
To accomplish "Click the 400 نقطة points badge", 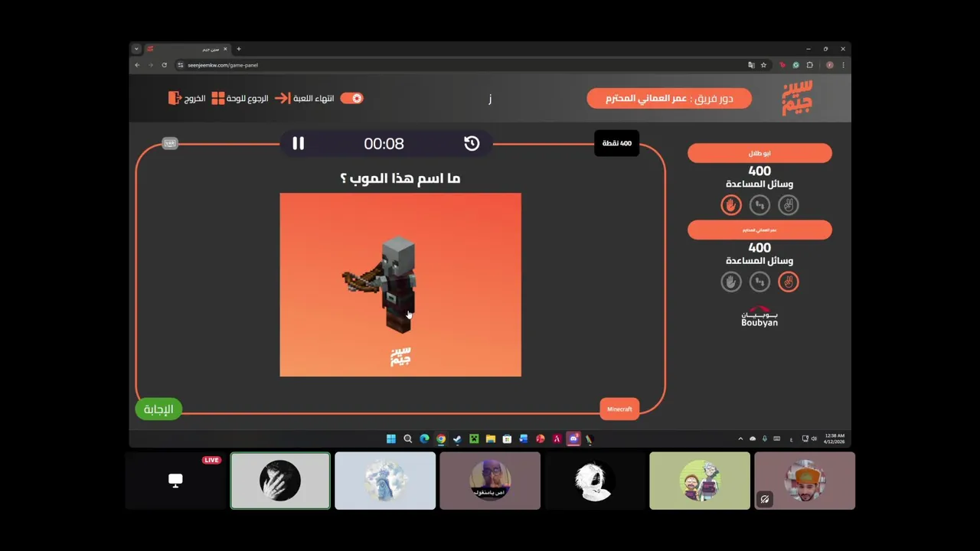I will [x=616, y=144].
